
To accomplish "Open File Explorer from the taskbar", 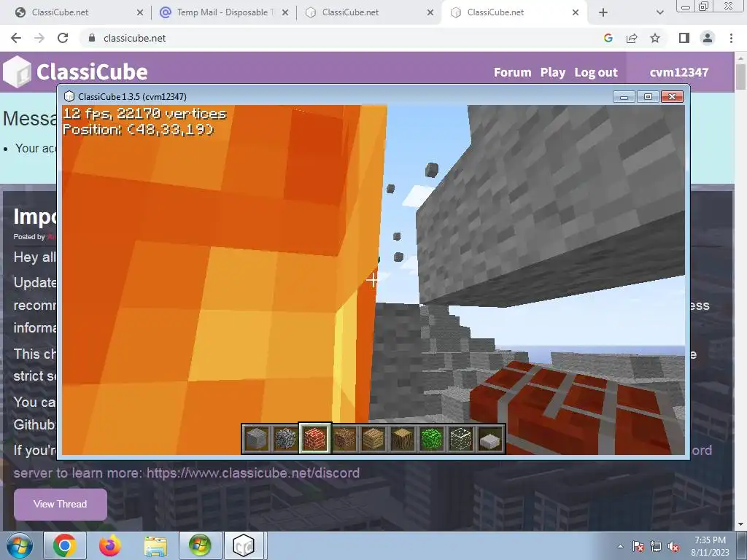I will point(155,547).
